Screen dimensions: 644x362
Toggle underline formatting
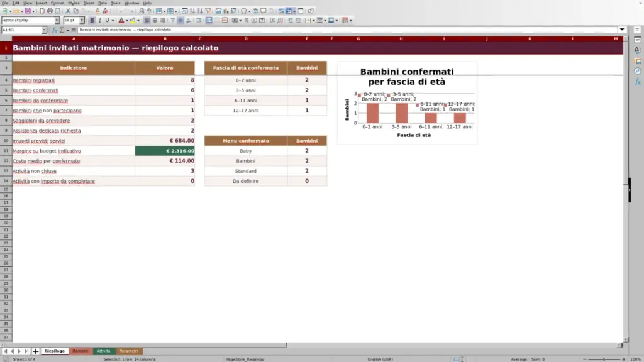click(x=107, y=20)
